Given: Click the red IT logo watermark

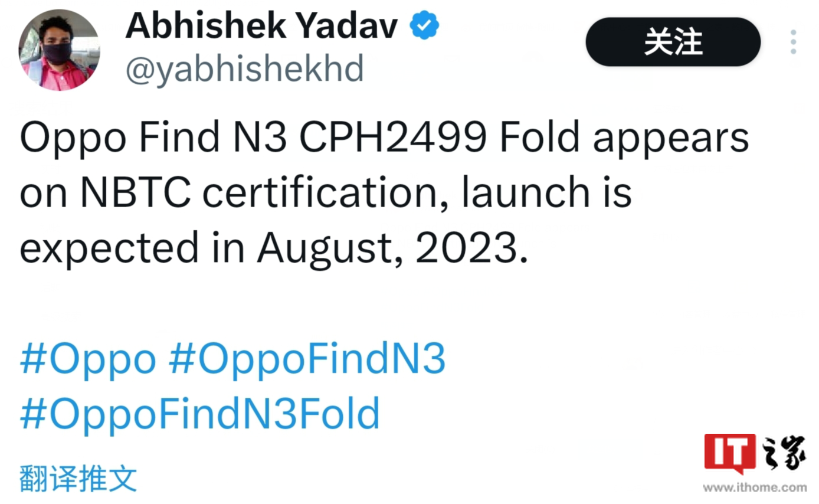Looking at the screenshot, I should click(729, 453).
